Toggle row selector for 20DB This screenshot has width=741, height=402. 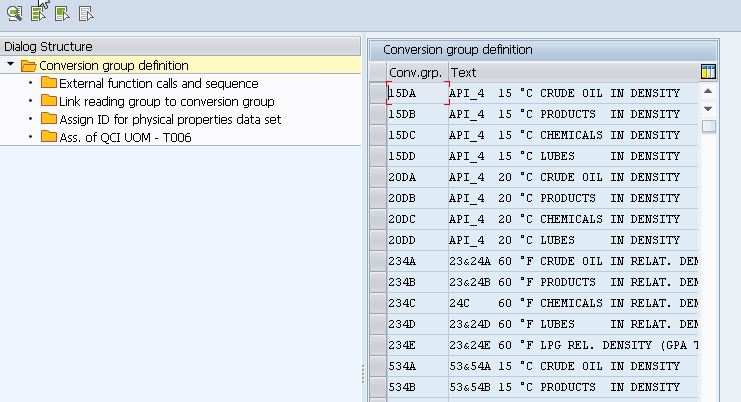coord(378,198)
